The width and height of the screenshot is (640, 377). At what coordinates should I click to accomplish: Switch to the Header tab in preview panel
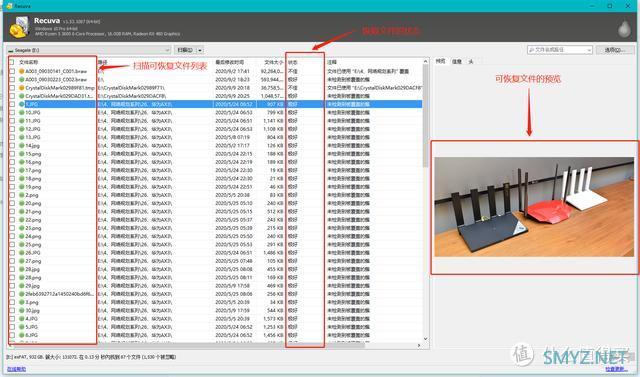pyautogui.click(x=471, y=62)
